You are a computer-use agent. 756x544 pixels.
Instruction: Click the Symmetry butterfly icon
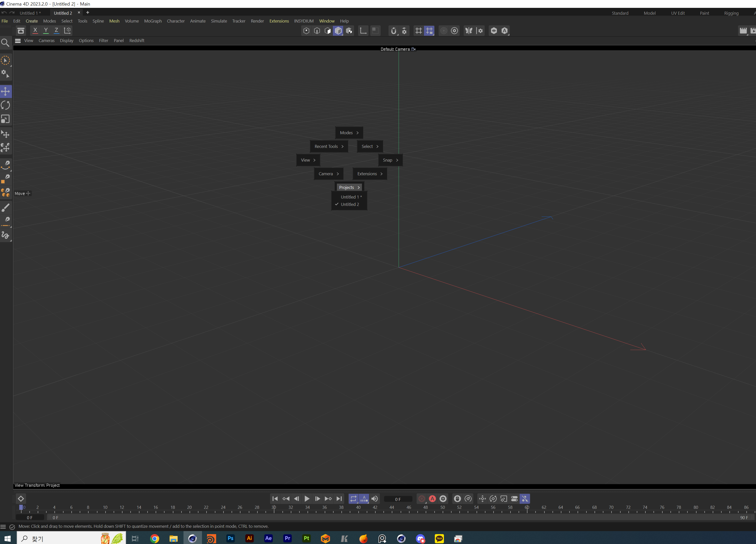click(x=469, y=31)
